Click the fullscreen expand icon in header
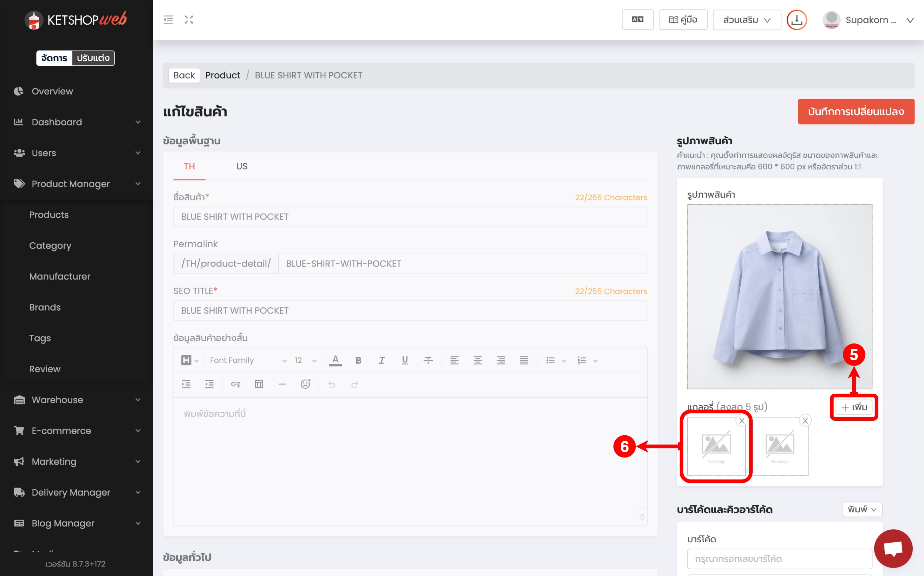The image size is (924, 576). 189,20
